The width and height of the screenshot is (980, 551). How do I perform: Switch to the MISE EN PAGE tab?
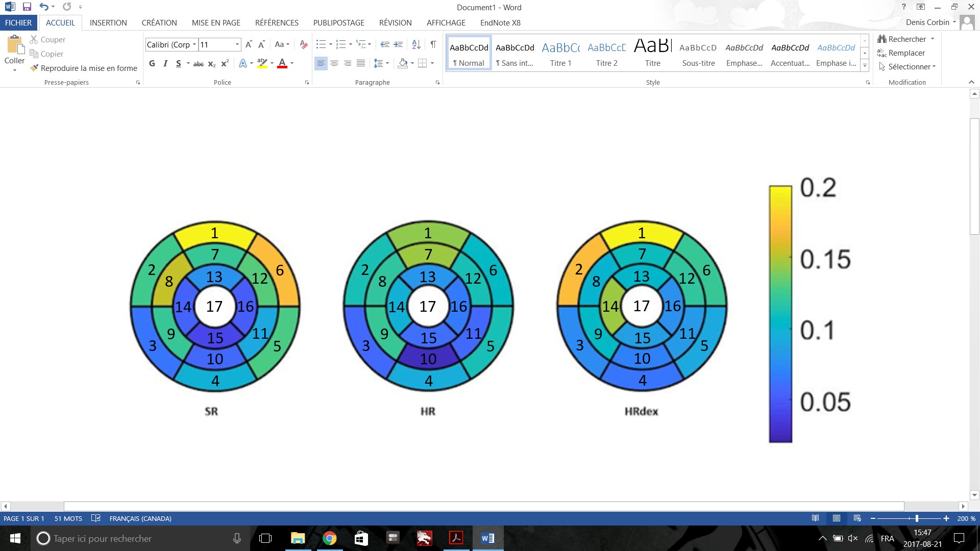click(216, 22)
